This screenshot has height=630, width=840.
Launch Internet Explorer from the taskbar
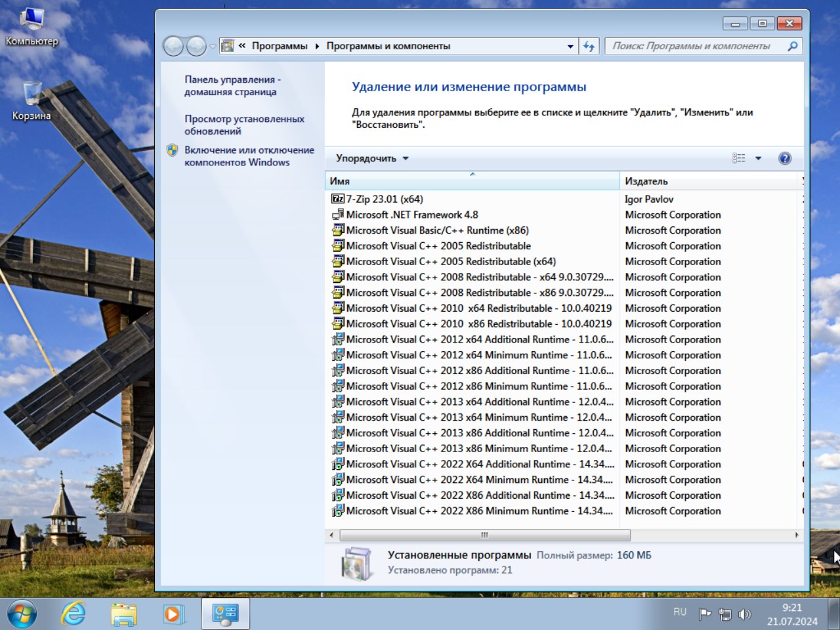73,614
